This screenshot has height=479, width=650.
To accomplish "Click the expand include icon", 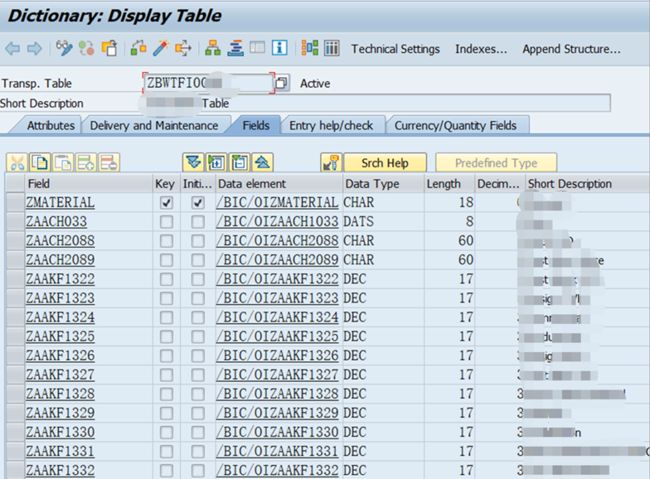I will [x=216, y=163].
